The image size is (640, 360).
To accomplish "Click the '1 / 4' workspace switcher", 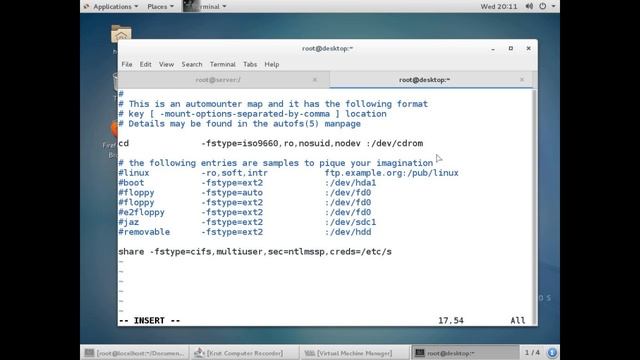I will pos(532,352).
